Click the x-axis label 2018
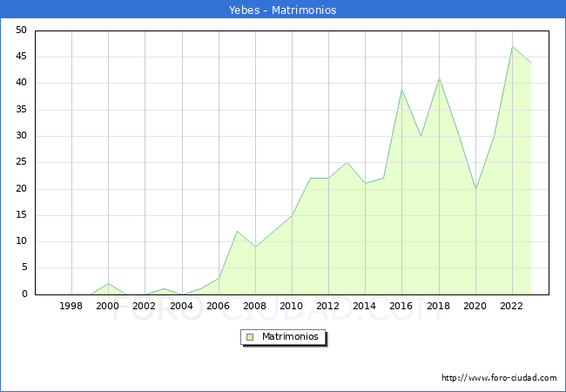The image size is (566, 392). click(439, 306)
